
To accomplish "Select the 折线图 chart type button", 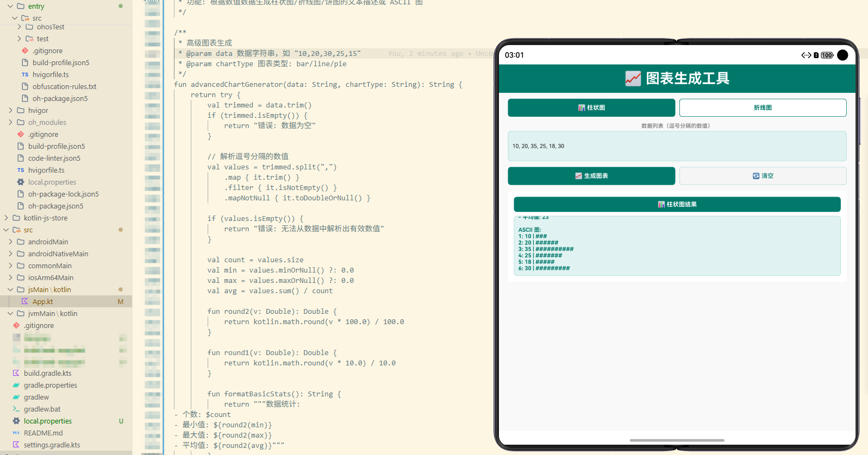I will tap(763, 108).
